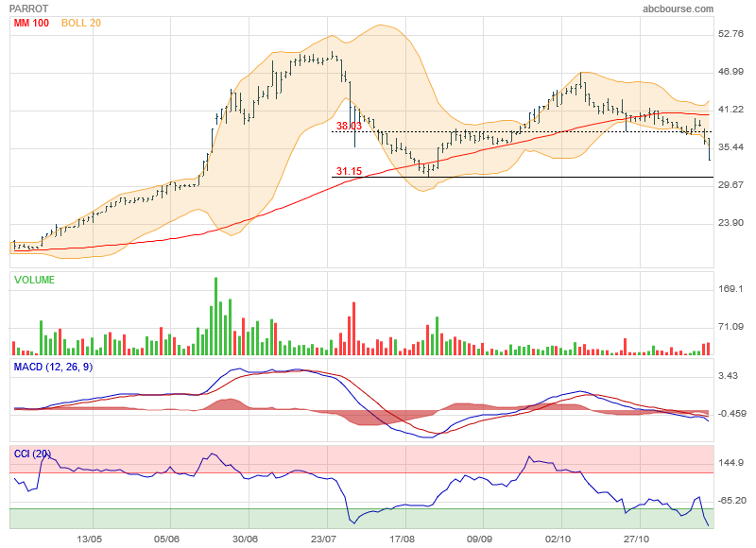Viewport: 756px width, 548px height.
Task: Click the 09/09 date label
Action: [479, 539]
